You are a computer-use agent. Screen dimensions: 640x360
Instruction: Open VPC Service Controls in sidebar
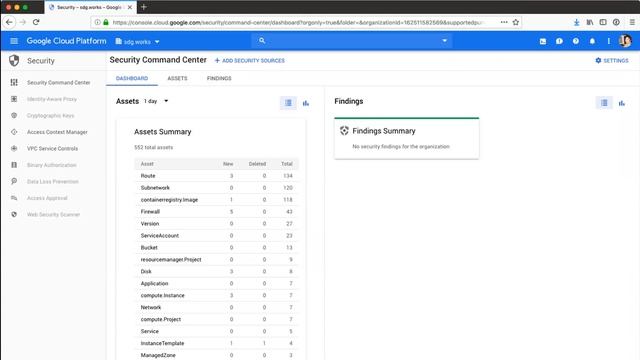click(x=52, y=149)
